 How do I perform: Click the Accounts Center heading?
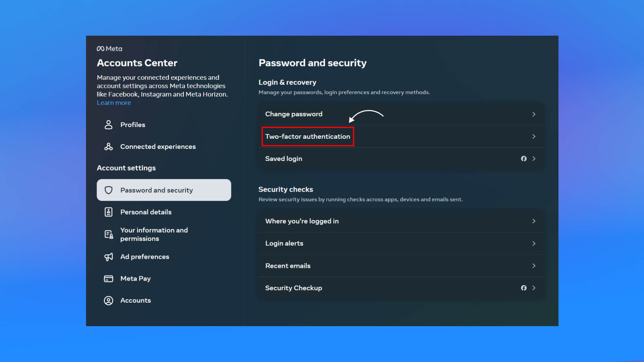(x=137, y=63)
